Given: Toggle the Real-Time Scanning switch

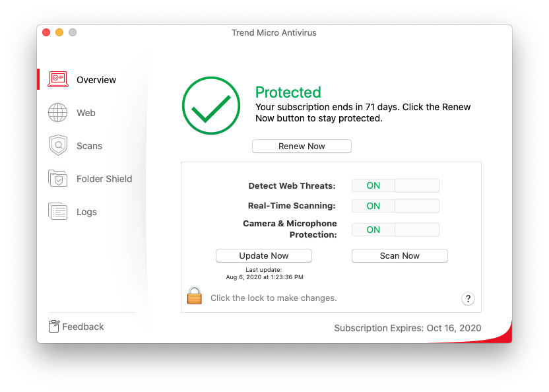Looking at the screenshot, I should (x=395, y=206).
